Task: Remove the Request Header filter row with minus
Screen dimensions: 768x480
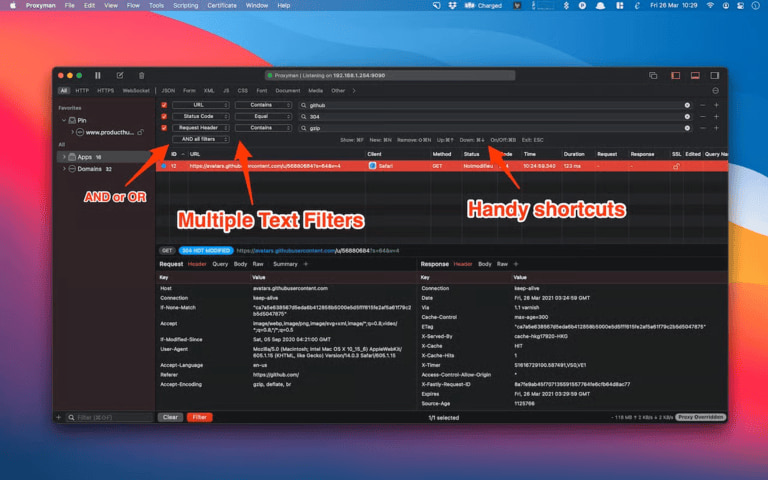Action: click(703, 128)
